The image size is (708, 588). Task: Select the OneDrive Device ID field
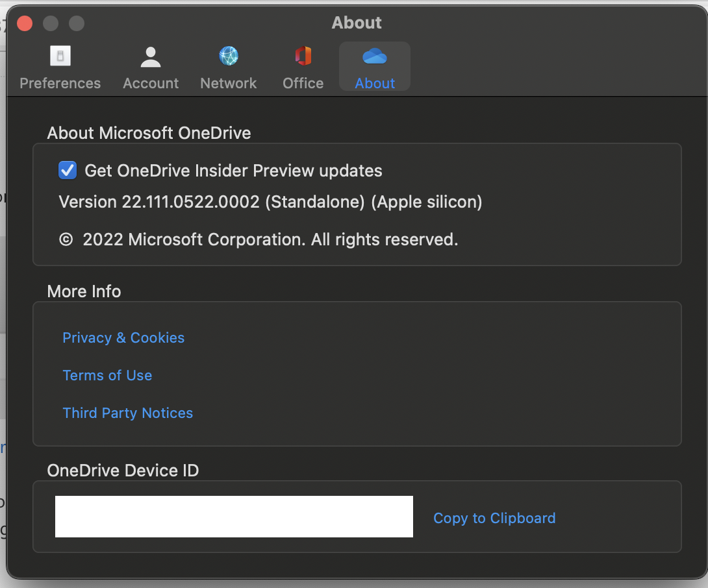tap(234, 517)
